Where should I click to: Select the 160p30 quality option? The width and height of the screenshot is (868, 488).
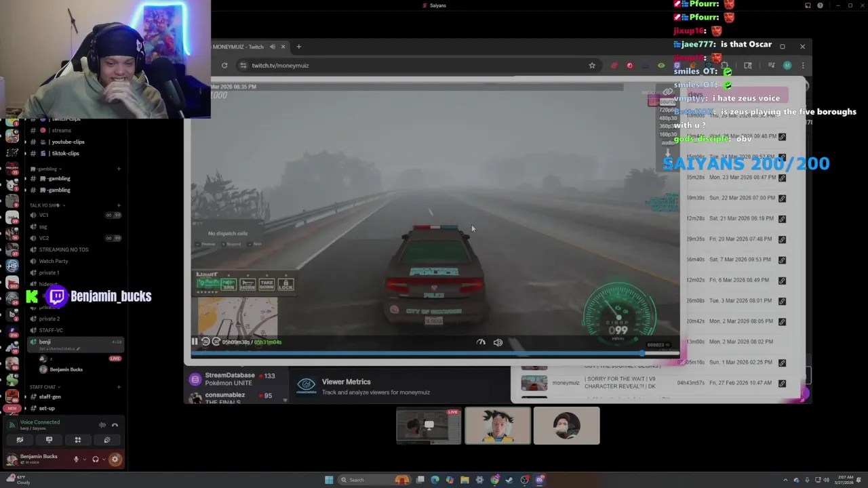tap(668, 134)
